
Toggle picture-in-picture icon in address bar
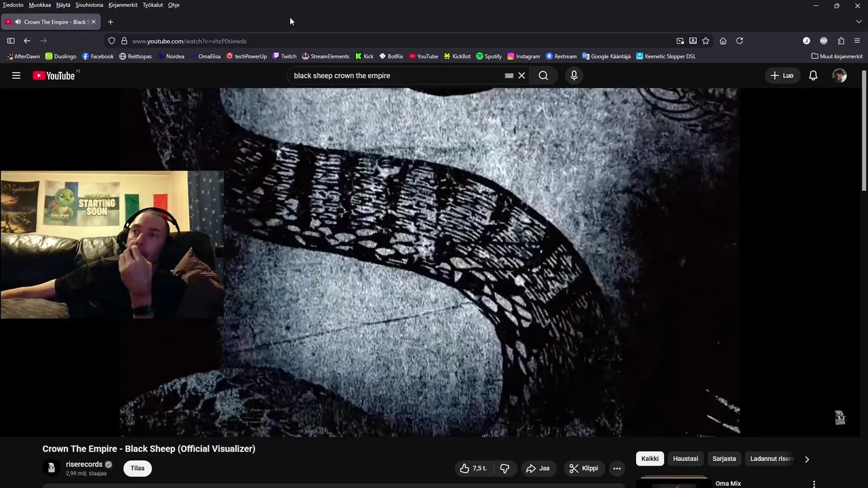[680, 41]
